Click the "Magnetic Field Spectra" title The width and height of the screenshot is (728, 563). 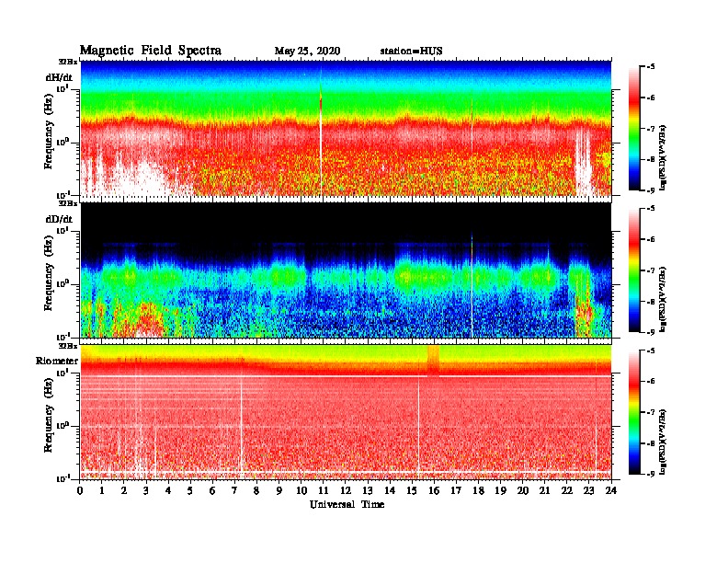click(x=150, y=51)
